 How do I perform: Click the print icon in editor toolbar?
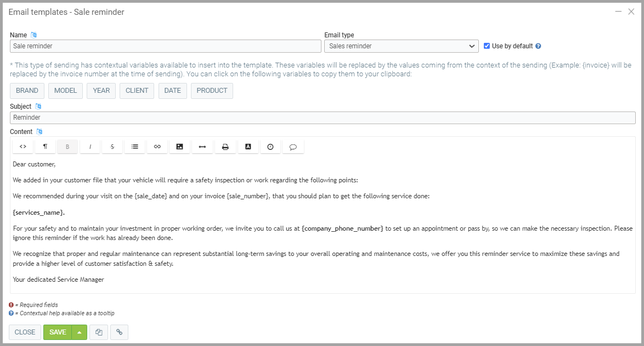[x=225, y=147]
